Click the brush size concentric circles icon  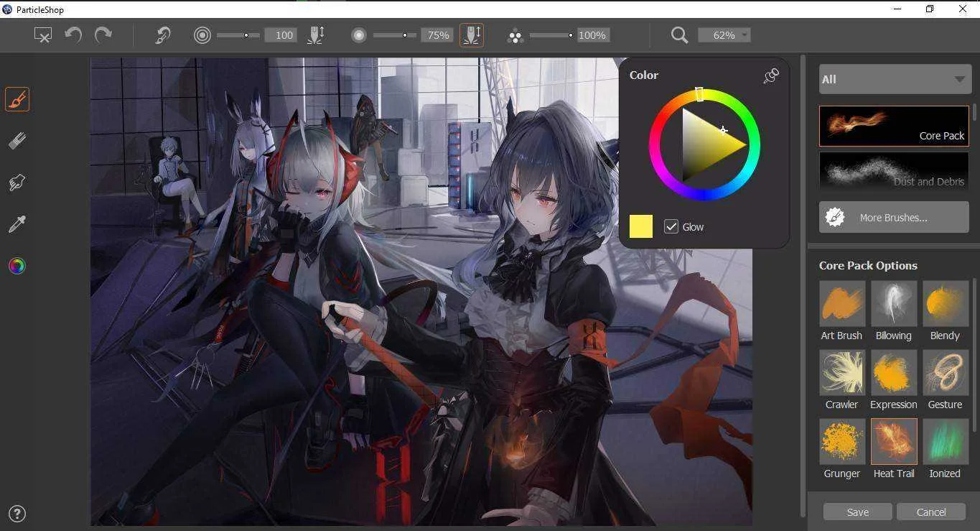pos(202,35)
